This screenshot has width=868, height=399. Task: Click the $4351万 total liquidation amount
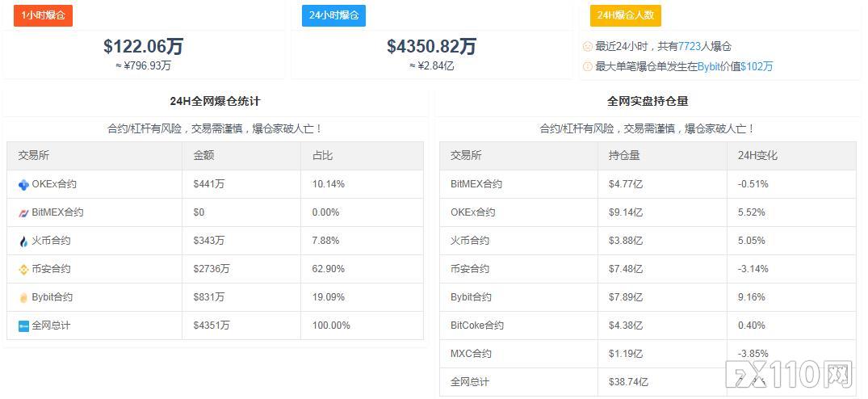(x=212, y=325)
